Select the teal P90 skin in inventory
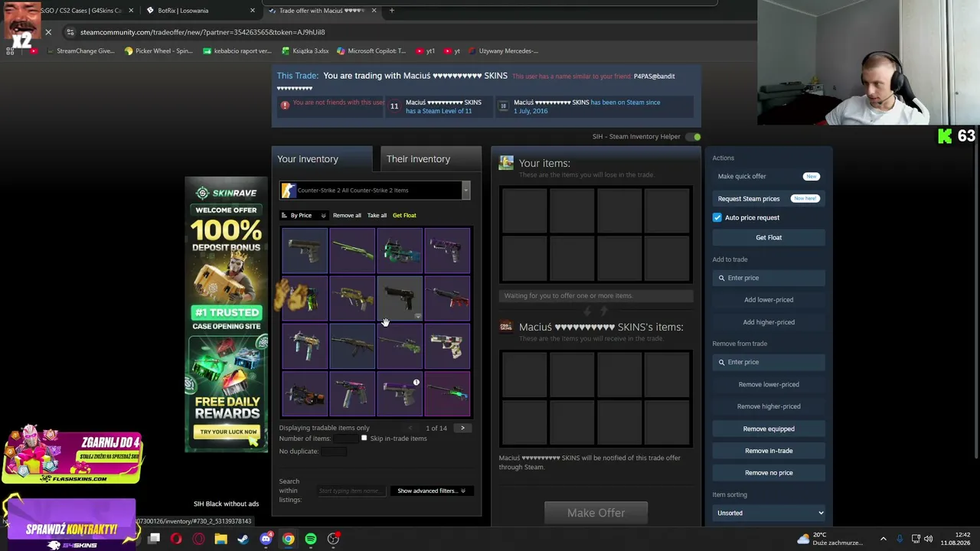 pos(400,250)
